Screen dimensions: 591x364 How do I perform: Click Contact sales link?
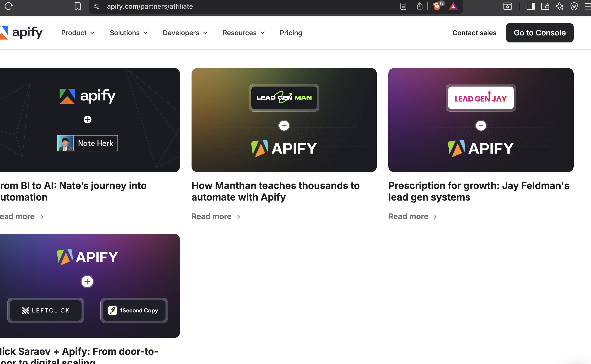click(474, 33)
